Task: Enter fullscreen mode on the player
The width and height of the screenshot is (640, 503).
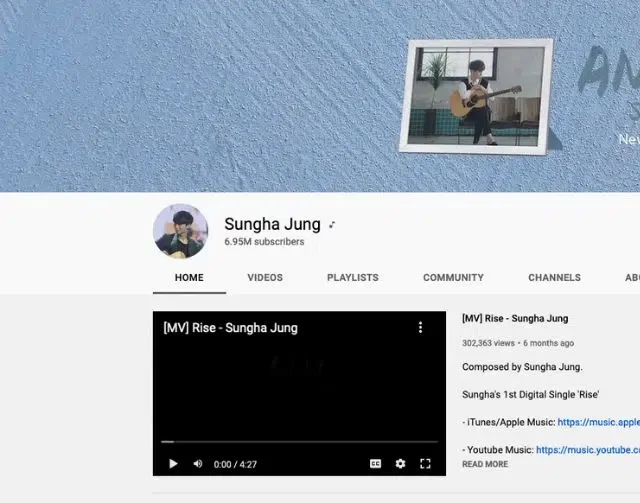Action: click(425, 464)
